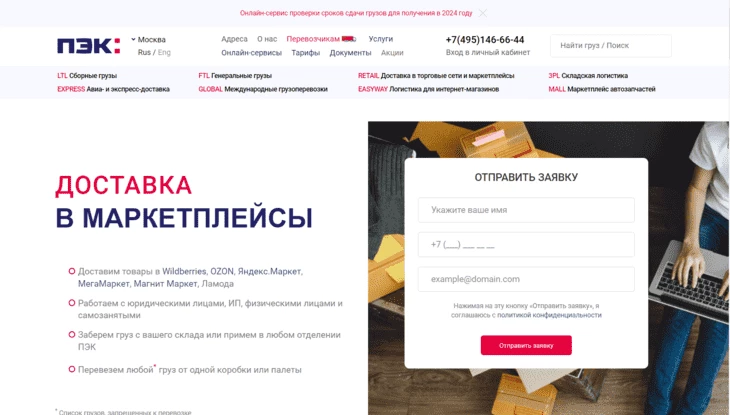
Task: Focus the Найти груз search field
Action: 611,46
